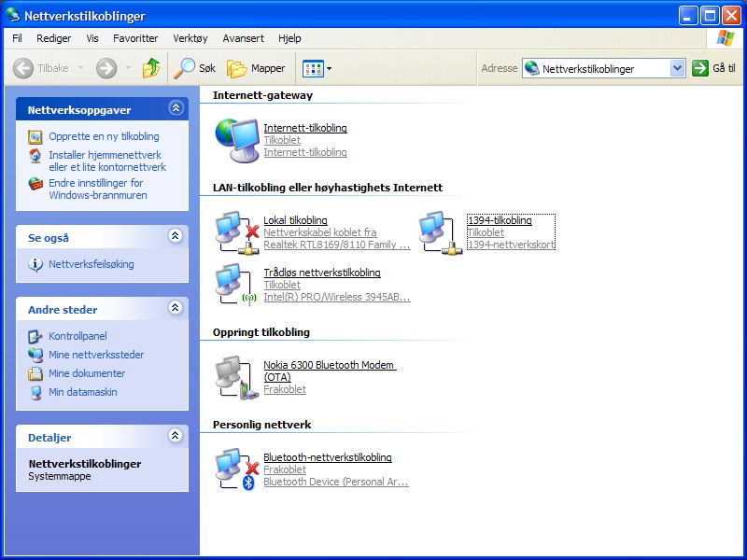
Task: Click the 1394-tilkobling name label
Action: 500,220
